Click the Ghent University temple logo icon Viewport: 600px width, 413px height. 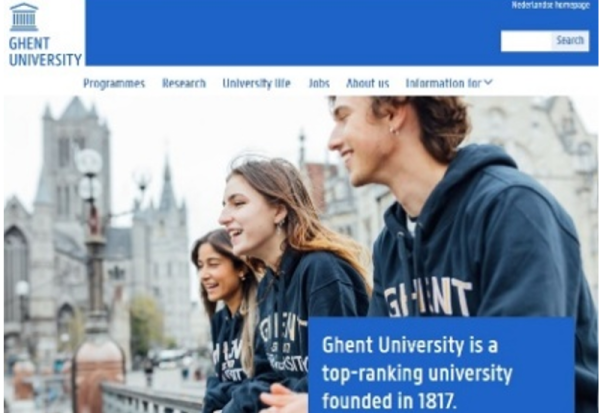[24, 17]
